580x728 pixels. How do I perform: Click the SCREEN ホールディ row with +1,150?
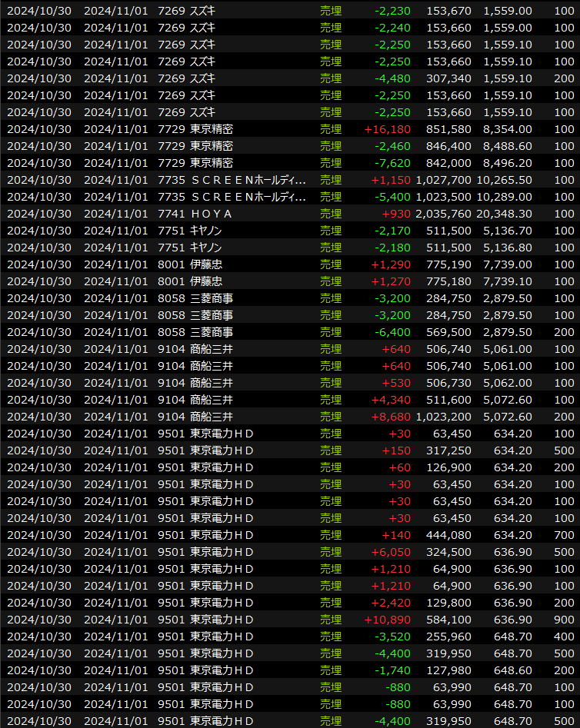point(289,180)
